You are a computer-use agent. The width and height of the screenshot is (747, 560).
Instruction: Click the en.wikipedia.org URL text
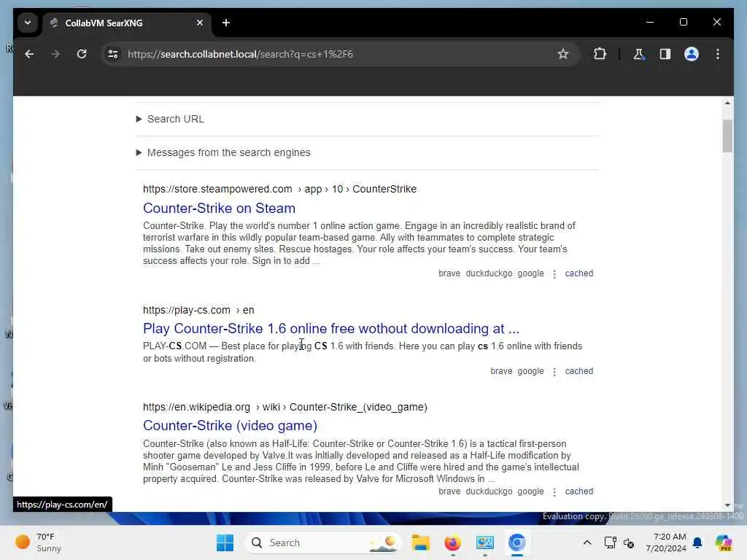coord(285,407)
